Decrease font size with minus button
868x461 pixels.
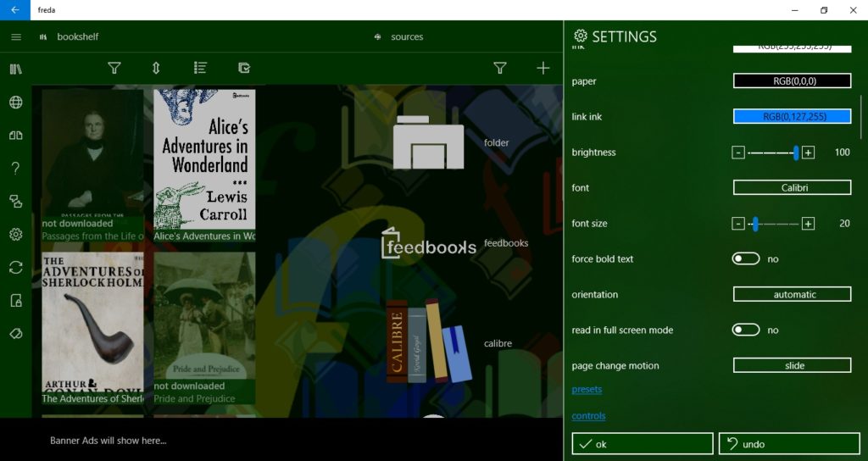738,224
